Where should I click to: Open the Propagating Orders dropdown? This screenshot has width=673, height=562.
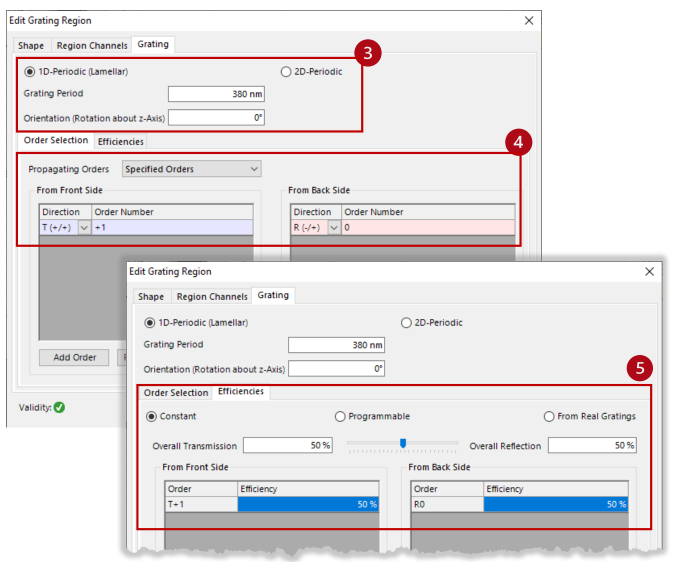191,169
